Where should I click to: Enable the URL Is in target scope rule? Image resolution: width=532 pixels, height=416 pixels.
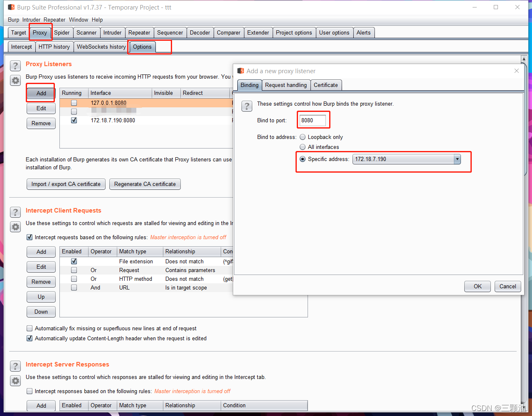pyautogui.click(x=74, y=287)
